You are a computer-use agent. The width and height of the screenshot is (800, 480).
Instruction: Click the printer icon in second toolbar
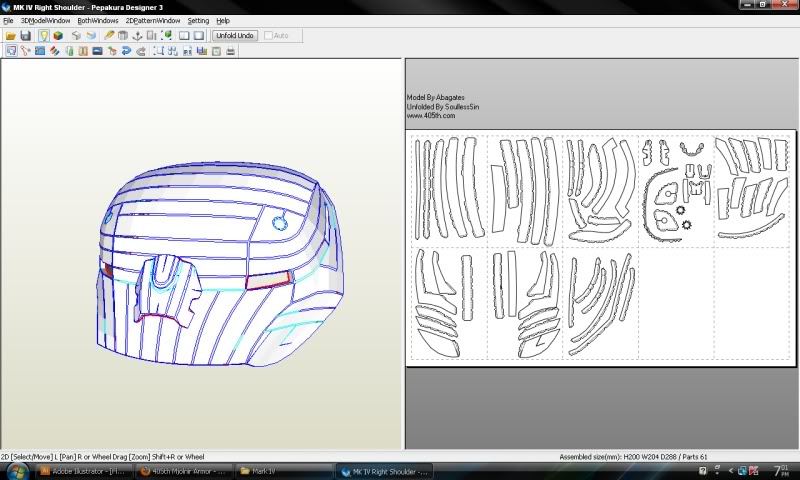pyautogui.click(x=233, y=50)
